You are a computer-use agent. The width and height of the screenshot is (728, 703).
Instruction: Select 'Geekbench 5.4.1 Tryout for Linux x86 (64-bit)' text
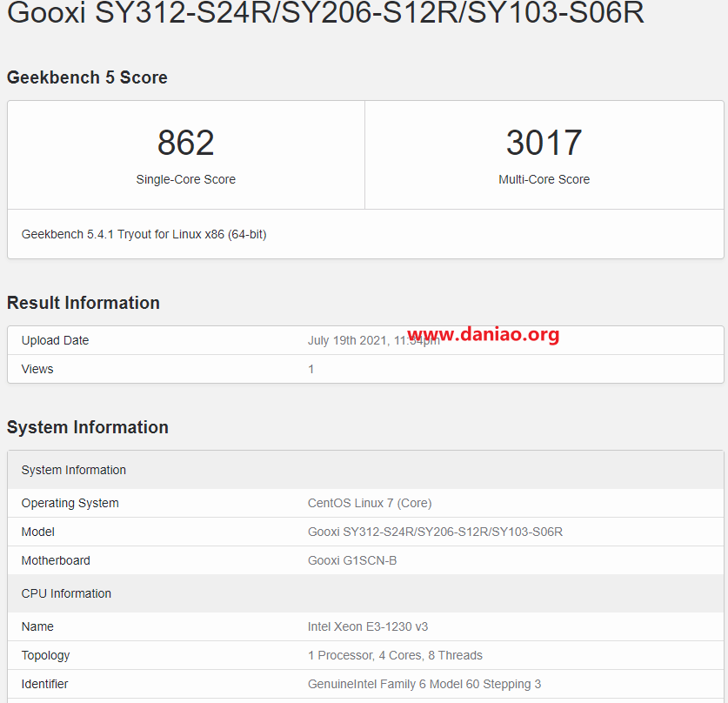pyautogui.click(x=144, y=234)
